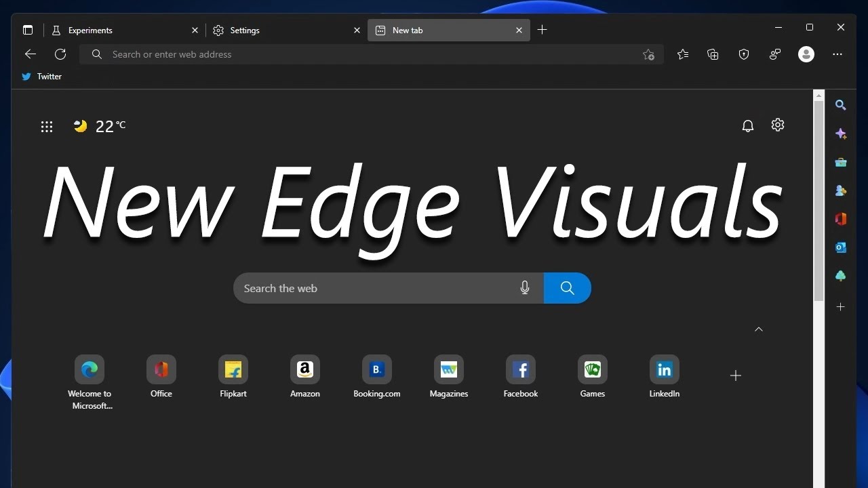Open the user profile avatar
Screen dimensions: 868x488
(806, 54)
